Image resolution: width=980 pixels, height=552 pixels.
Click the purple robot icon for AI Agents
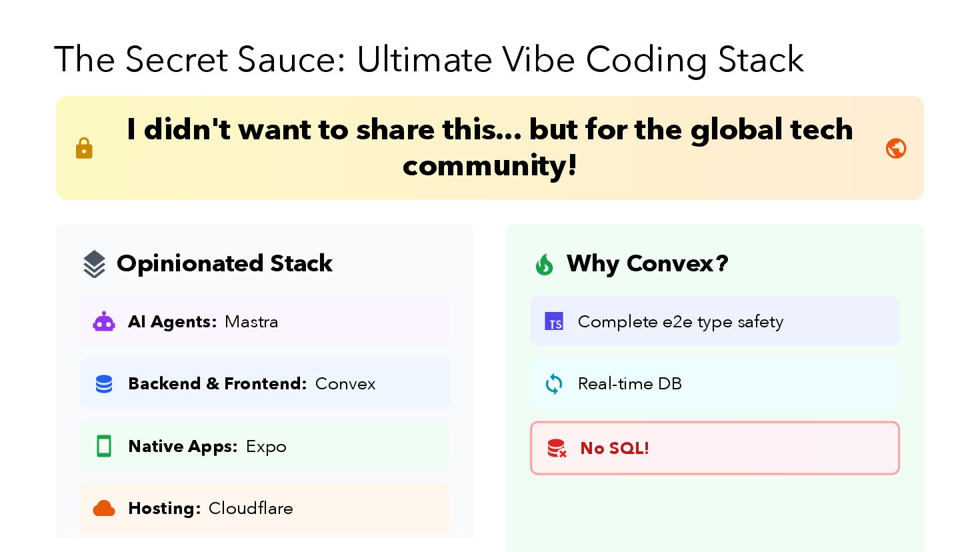tap(104, 322)
